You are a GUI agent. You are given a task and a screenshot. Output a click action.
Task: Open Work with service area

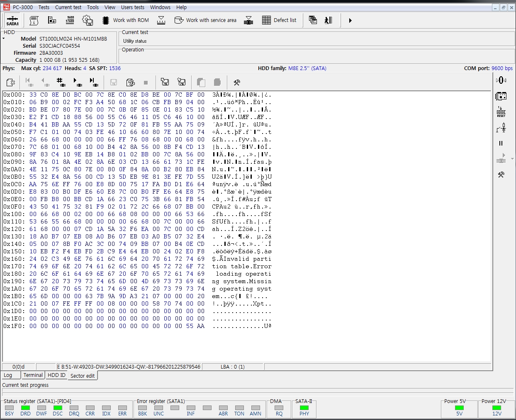(x=205, y=20)
